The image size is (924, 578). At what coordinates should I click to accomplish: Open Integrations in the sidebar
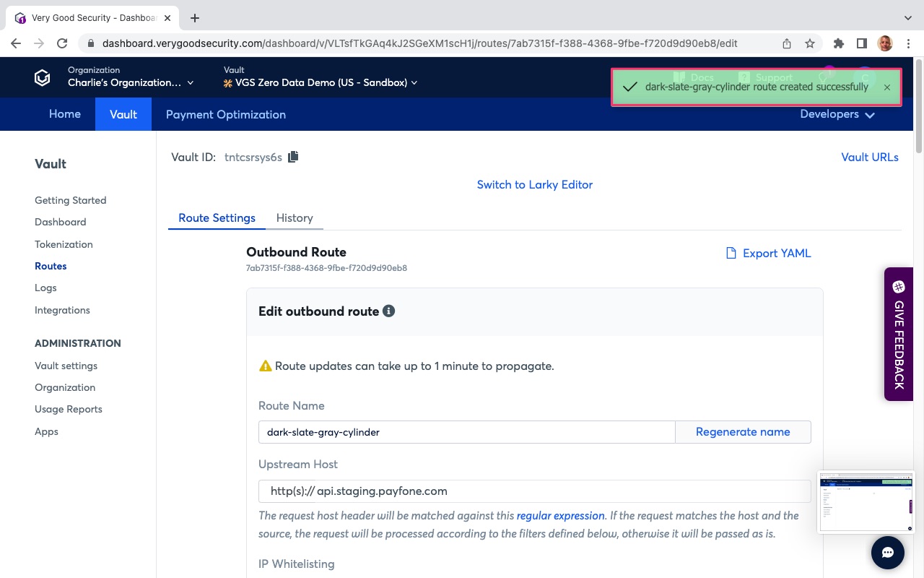tap(62, 310)
